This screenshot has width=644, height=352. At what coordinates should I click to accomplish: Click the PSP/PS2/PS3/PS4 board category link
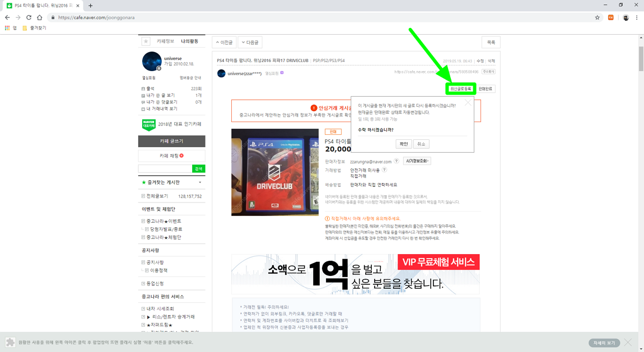click(x=329, y=60)
